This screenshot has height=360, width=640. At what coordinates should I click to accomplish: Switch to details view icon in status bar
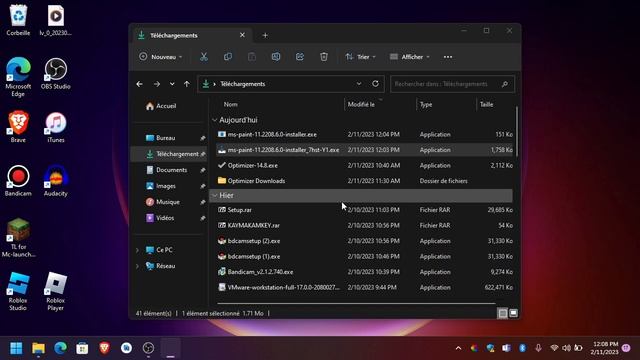503,313
